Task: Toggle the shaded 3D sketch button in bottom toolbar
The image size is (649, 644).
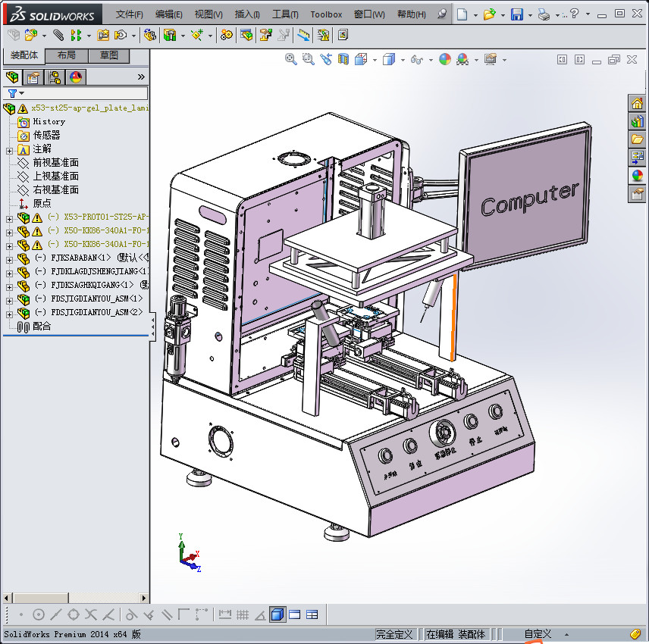Action: [x=277, y=614]
